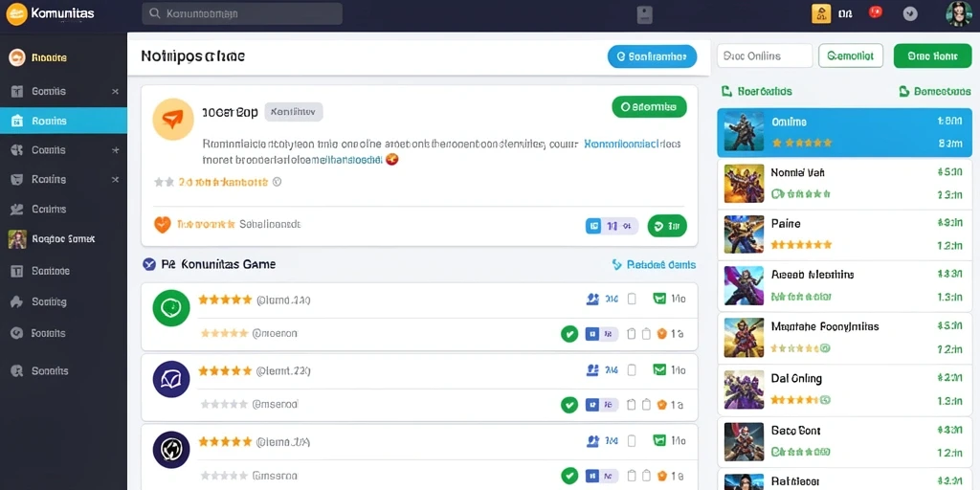Click the blue pill button in the page header
The width and height of the screenshot is (980, 490).
[x=652, y=56]
